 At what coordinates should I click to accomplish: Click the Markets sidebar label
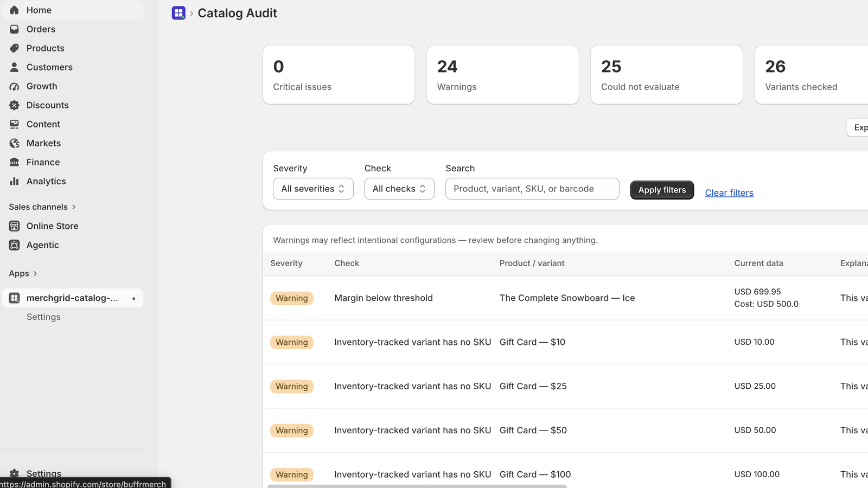pyautogui.click(x=43, y=143)
